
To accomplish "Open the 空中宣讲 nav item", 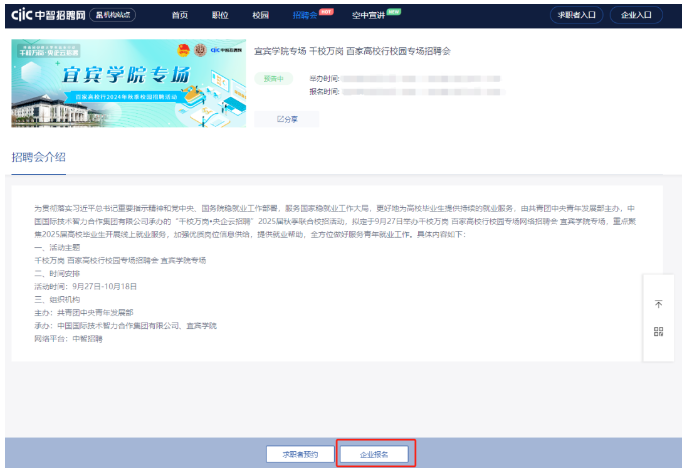I will [368, 15].
